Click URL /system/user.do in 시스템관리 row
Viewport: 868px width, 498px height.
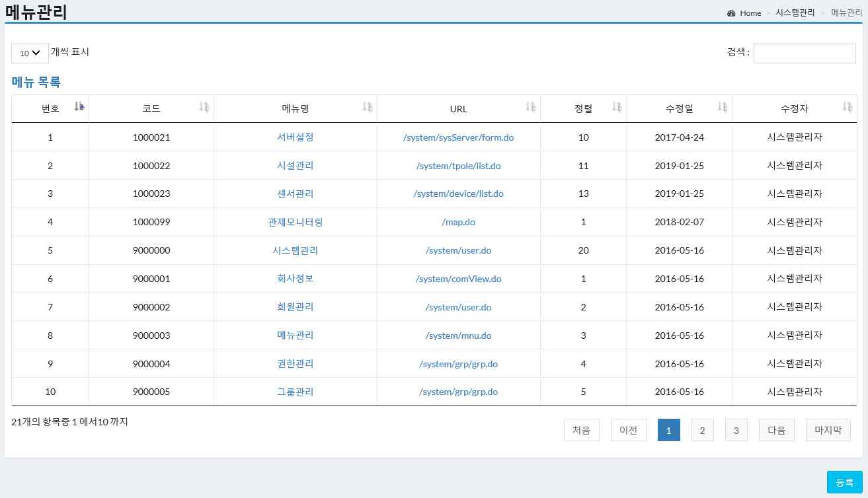tap(459, 251)
